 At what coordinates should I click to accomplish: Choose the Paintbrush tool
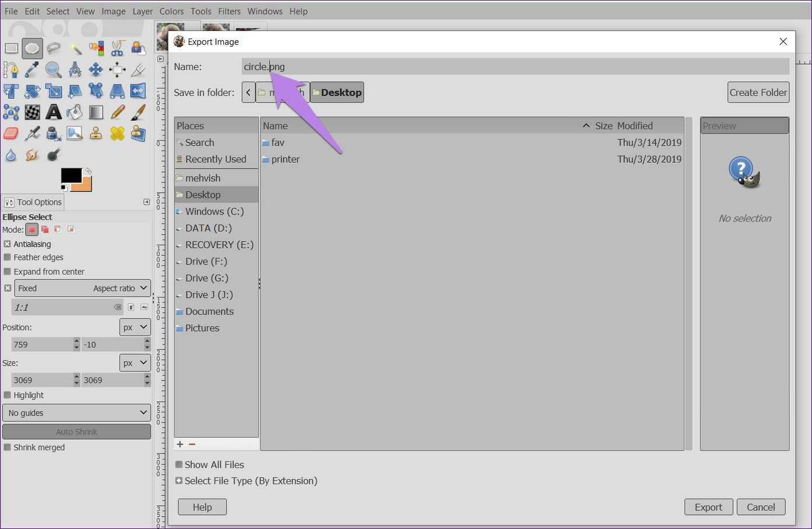point(138,112)
